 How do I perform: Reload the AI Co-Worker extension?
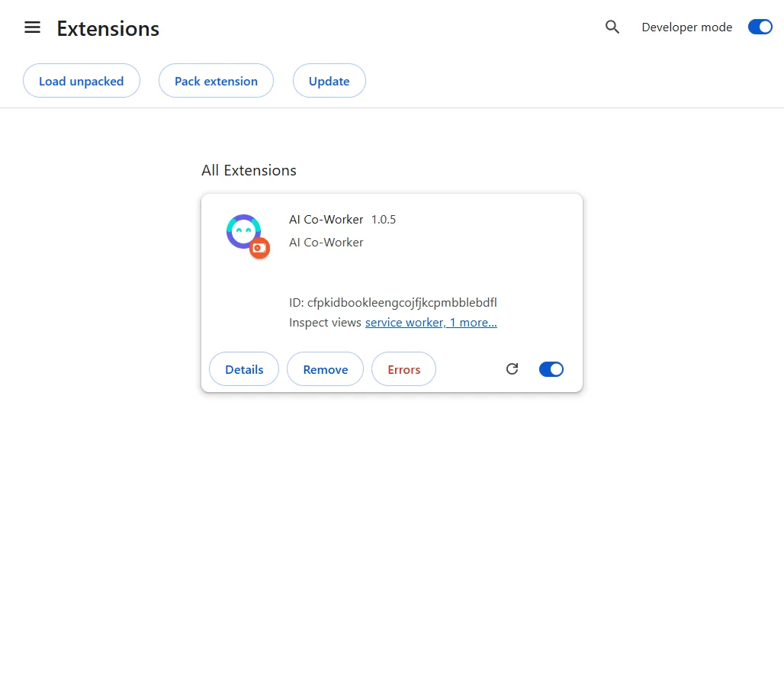click(512, 369)
